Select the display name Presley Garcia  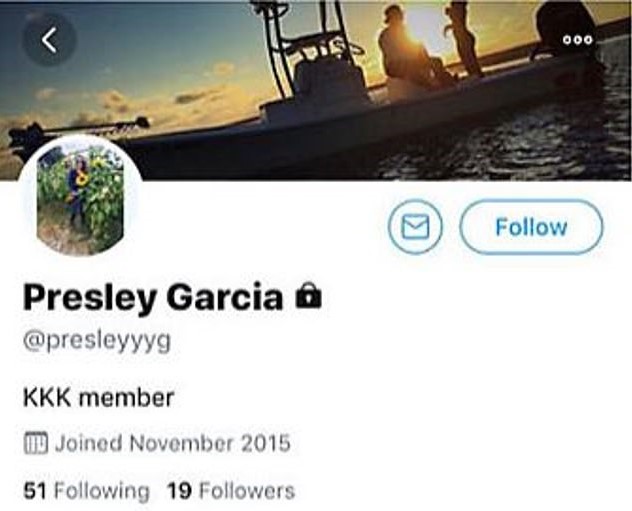(153, 297)
